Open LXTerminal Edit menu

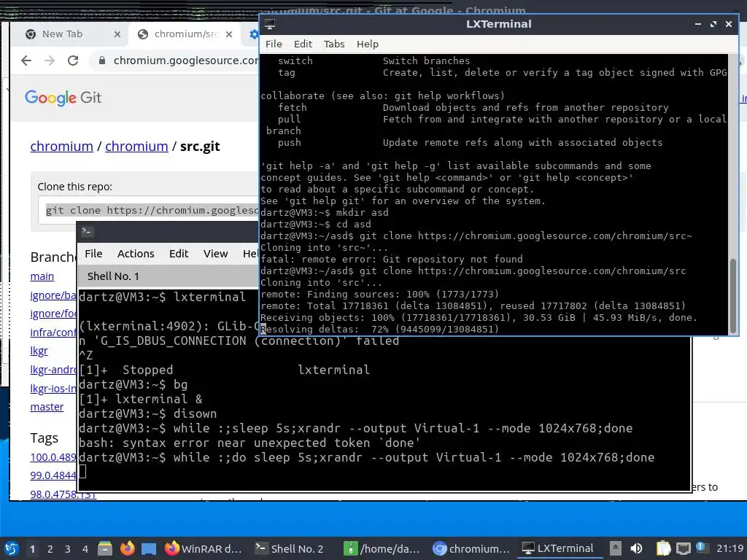click(303, 44)
